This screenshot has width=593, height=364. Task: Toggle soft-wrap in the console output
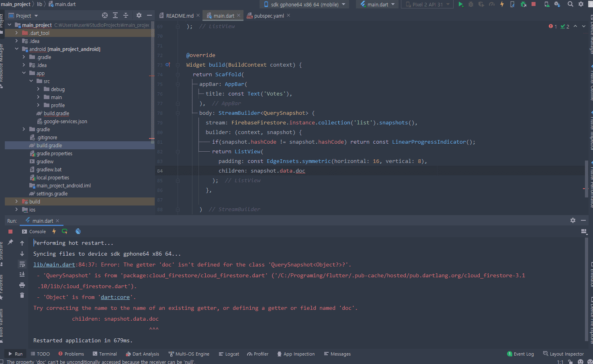point(22,264)
